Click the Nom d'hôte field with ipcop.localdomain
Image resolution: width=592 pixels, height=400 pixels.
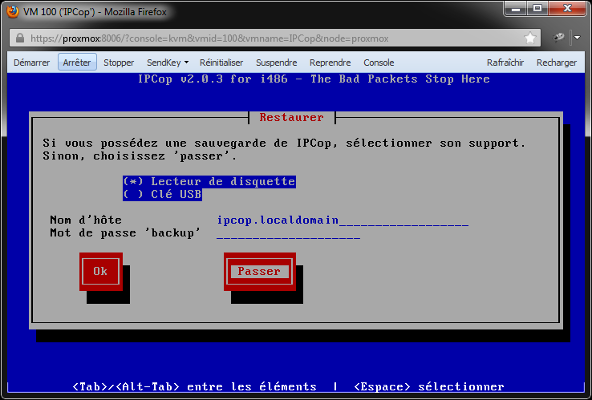(x=342, y=220)
